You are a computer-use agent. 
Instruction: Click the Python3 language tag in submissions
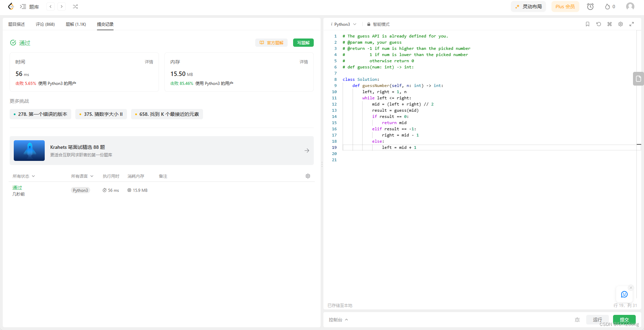click(x=80, y=190)
